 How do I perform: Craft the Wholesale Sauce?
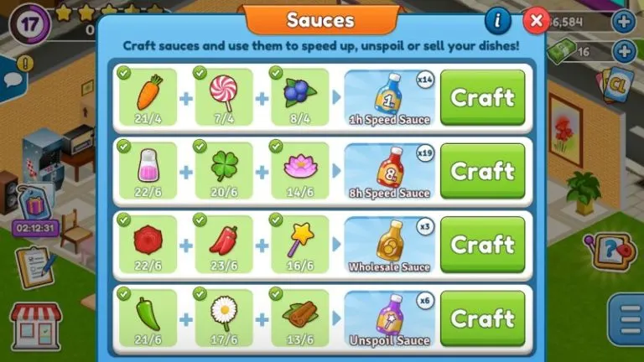pos(483,245)
